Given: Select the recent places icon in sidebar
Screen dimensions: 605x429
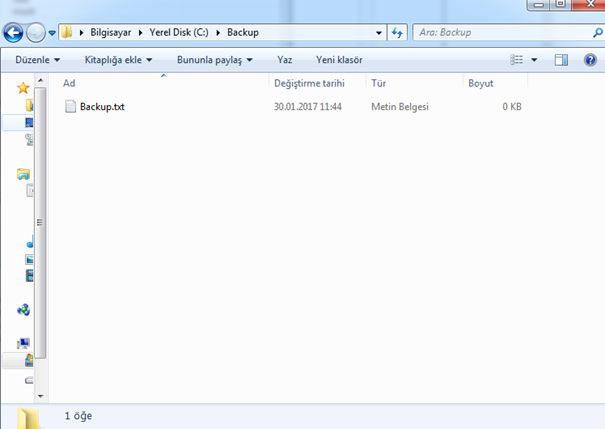Looking at the screenshot, I should click(x=29, y=139).
